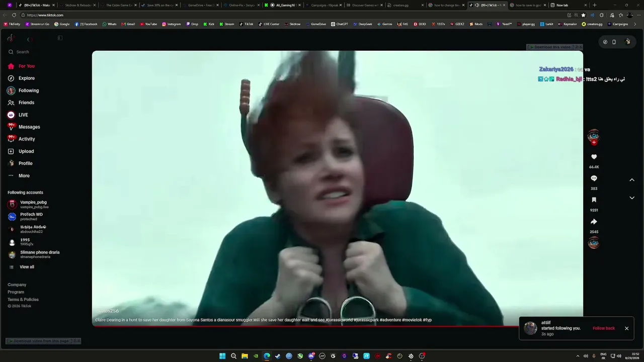Screen dimensions: 644x362
Task: Click Follow back for attiif
Action: pyautogui.click(x=604, y=328)
